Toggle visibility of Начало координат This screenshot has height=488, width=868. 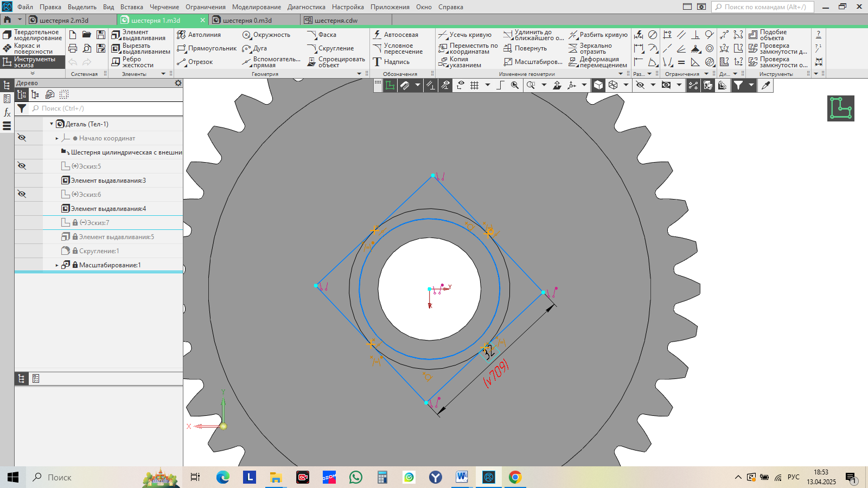click(x=22, y=138)
